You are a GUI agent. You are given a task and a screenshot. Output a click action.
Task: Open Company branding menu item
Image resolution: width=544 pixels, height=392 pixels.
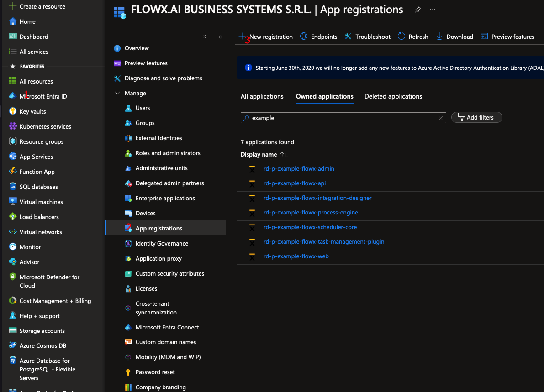coord(160,387)
